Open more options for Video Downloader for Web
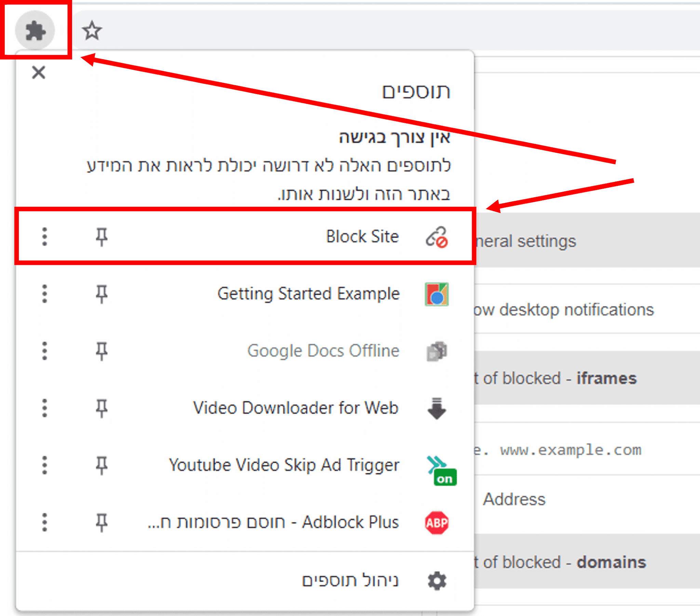The image size is (700, 616). coord(44,409)
